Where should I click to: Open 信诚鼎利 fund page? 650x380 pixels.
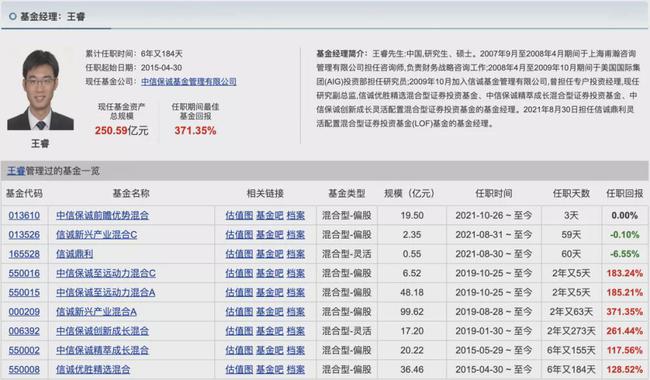[x=75, y=254]
